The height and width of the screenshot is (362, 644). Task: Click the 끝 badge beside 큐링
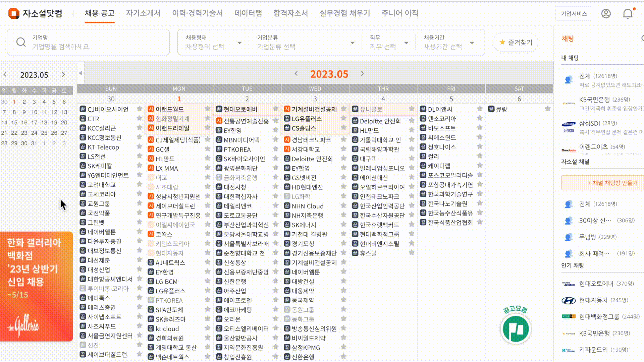pyautogui.click(x=491, y=109)
